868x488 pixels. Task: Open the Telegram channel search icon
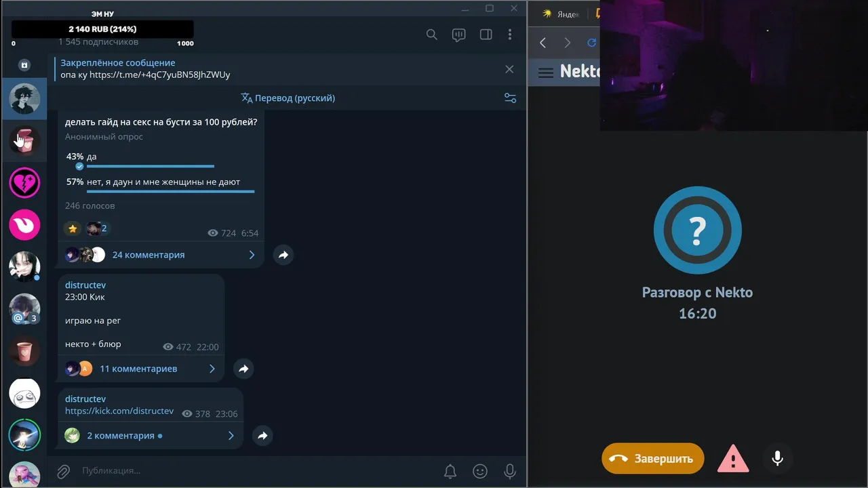[431, 35]
